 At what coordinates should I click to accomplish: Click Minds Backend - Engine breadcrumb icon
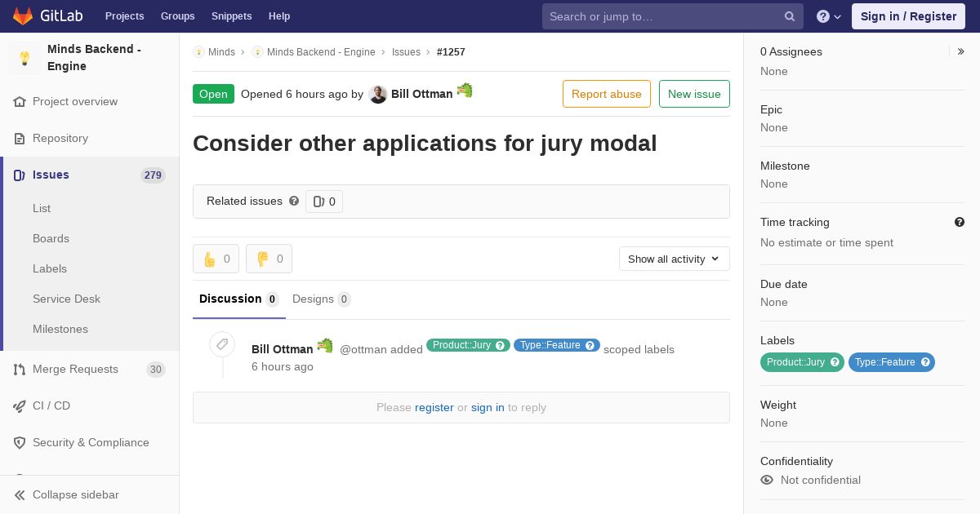(257, 52)
